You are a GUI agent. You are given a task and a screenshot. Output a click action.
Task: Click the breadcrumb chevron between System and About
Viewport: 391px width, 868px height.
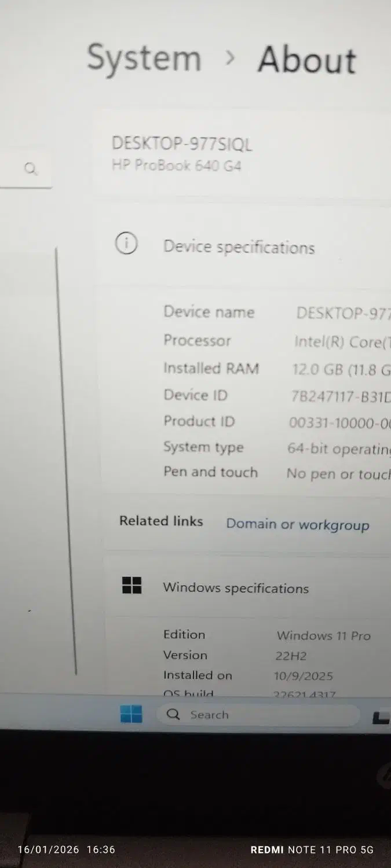(231, 57)
